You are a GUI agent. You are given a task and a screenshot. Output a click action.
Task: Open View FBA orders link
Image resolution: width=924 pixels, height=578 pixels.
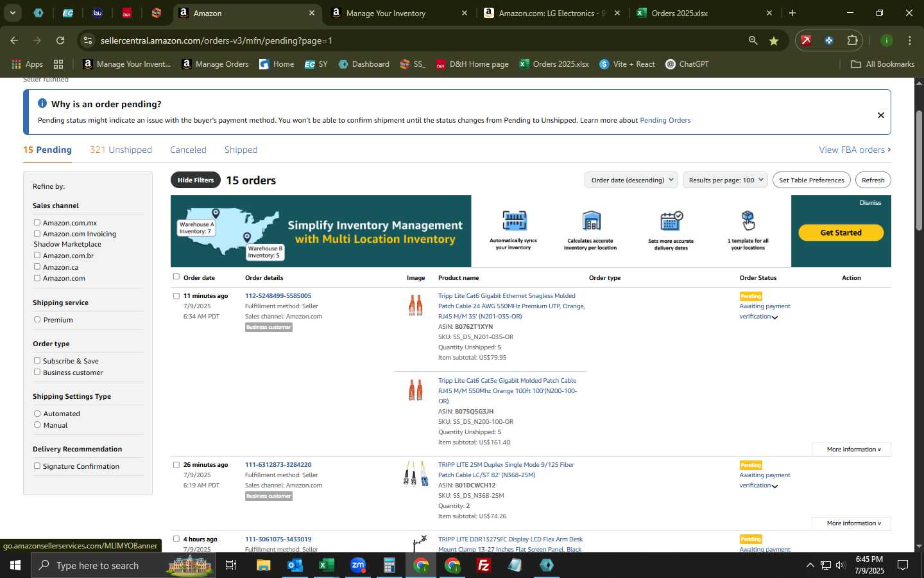(x=855, y=150)
